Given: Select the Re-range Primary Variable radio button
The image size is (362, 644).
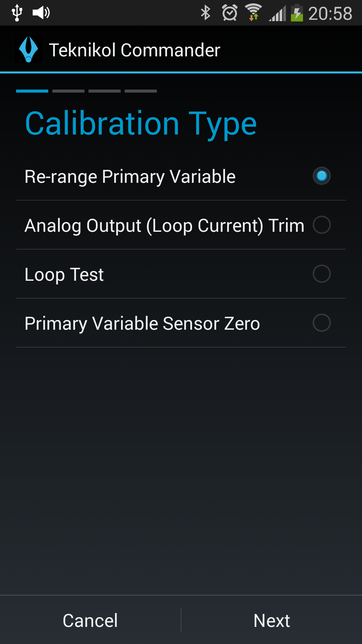Looking at the screenshot, I should [321, 176].
